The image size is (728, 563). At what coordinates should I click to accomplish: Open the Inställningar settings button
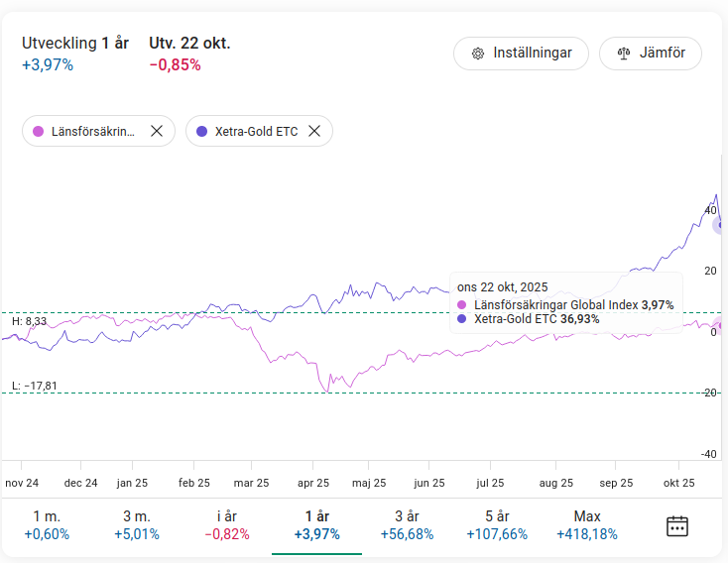[521, 54]
